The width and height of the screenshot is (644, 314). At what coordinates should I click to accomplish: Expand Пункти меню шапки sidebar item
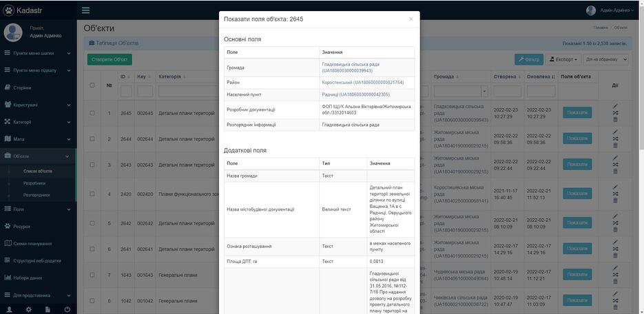(x=38, y=53)
